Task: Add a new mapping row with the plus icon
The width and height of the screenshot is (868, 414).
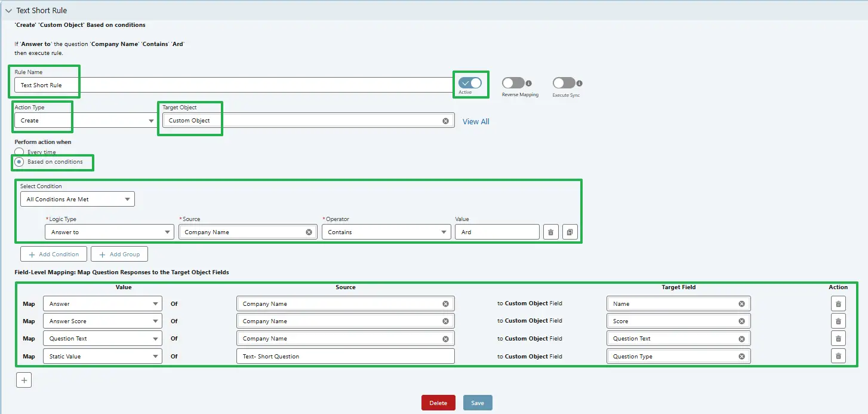Action: pos(23,379)
